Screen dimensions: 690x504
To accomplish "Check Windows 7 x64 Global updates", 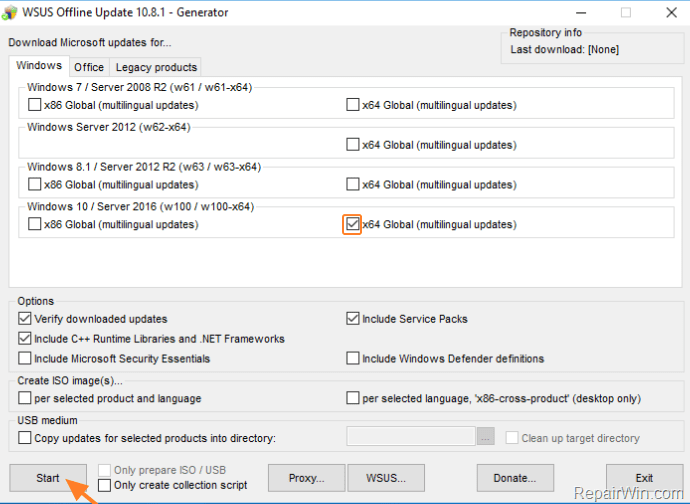I will 352,105.
